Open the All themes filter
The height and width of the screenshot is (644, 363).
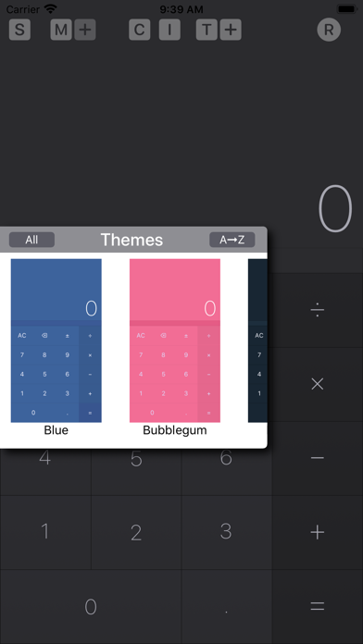[31, 240]
